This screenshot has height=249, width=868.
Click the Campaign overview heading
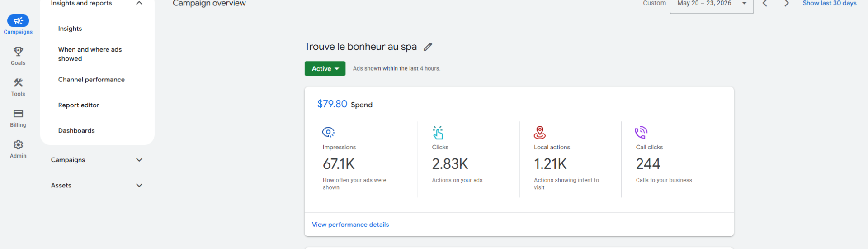coord(209,4)
